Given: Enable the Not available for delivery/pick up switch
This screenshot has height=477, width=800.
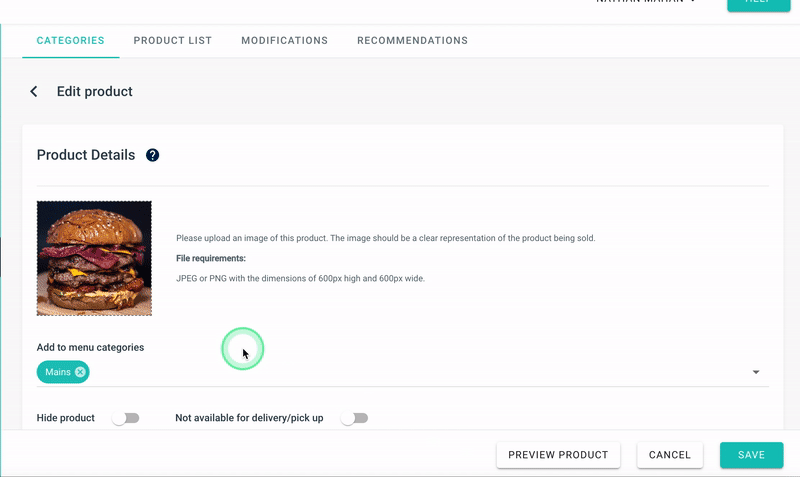Looking at the screenshot, I should click(354, 418).
